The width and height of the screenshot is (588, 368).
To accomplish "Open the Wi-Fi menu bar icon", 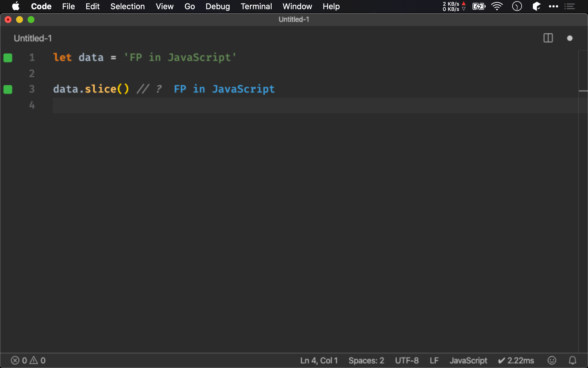I will 497,6.
